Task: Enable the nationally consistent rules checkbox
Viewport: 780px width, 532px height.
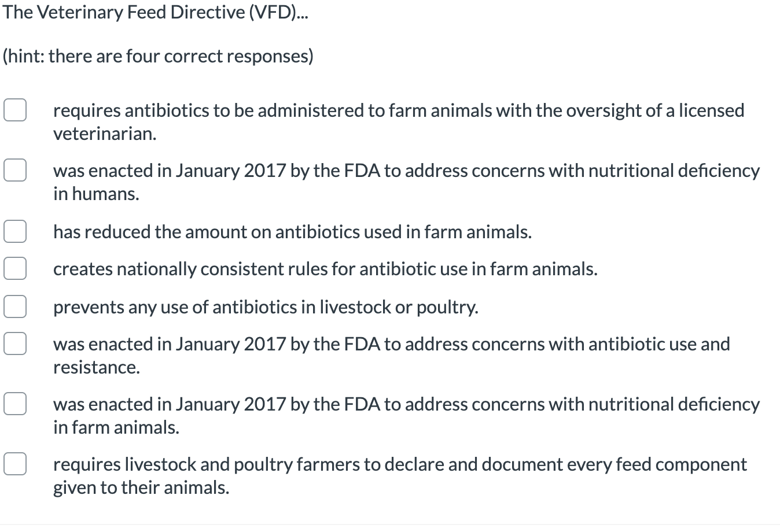Action: [x=16, y=268]
